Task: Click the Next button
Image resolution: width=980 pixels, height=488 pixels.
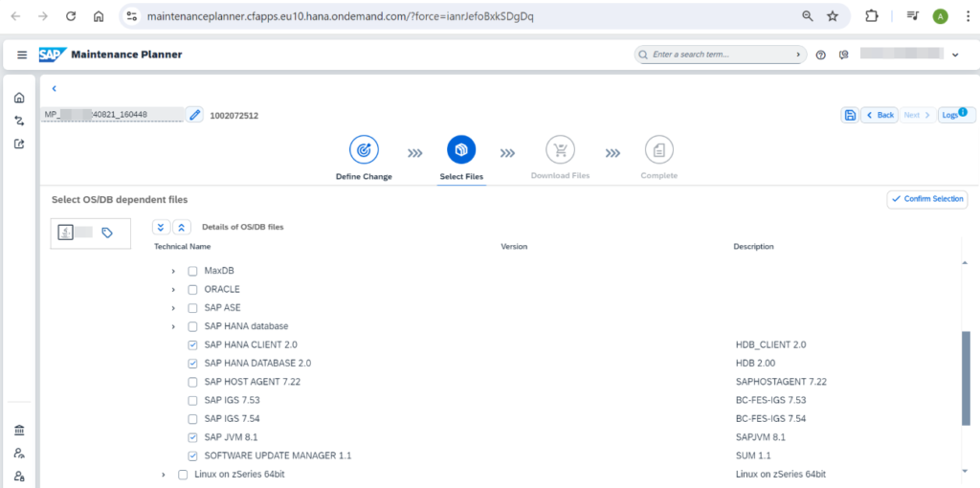Action: [x=918, y=115]
